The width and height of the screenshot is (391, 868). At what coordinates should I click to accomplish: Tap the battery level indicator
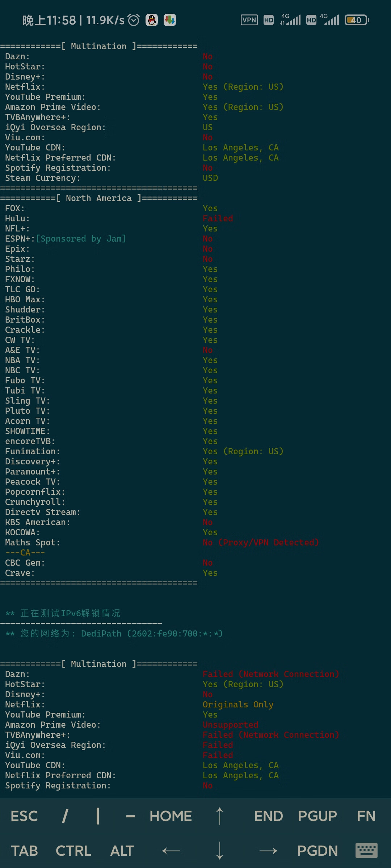357,20
